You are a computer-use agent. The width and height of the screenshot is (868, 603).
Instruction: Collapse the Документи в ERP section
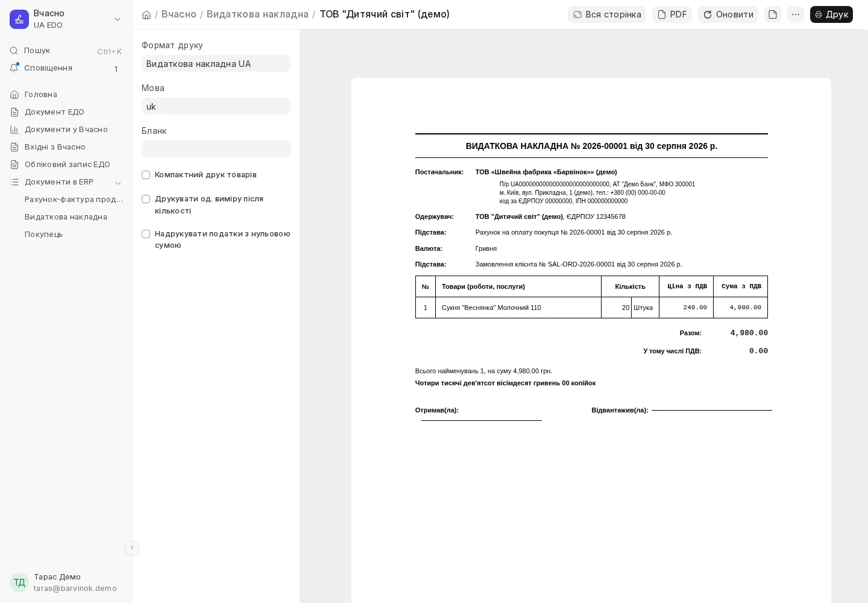point(118,183)
